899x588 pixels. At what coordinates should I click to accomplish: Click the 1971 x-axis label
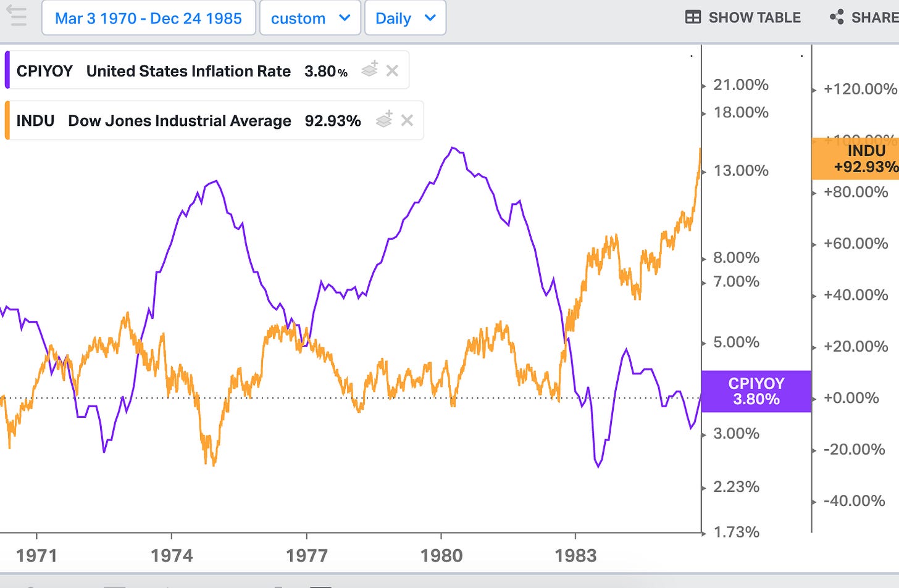[x=36, y=555]
